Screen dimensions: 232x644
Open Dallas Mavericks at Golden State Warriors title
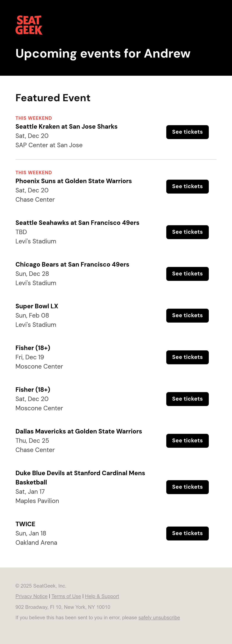[x=78, y=431]
